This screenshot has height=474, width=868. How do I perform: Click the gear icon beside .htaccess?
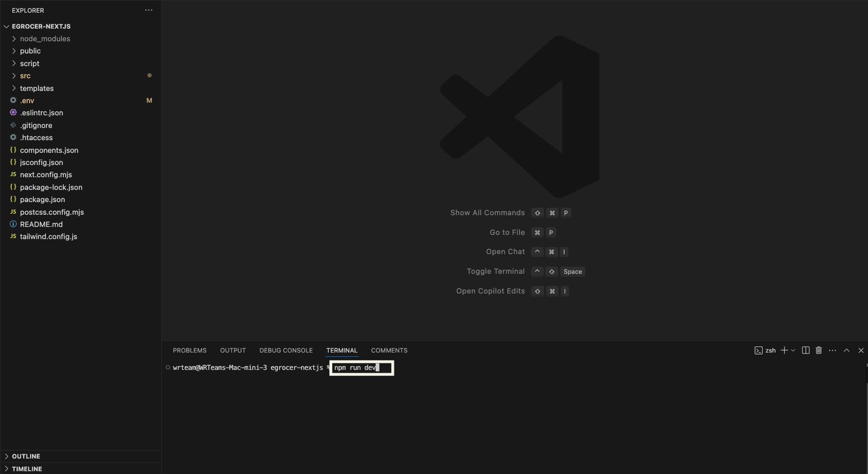tap(13, 137)
